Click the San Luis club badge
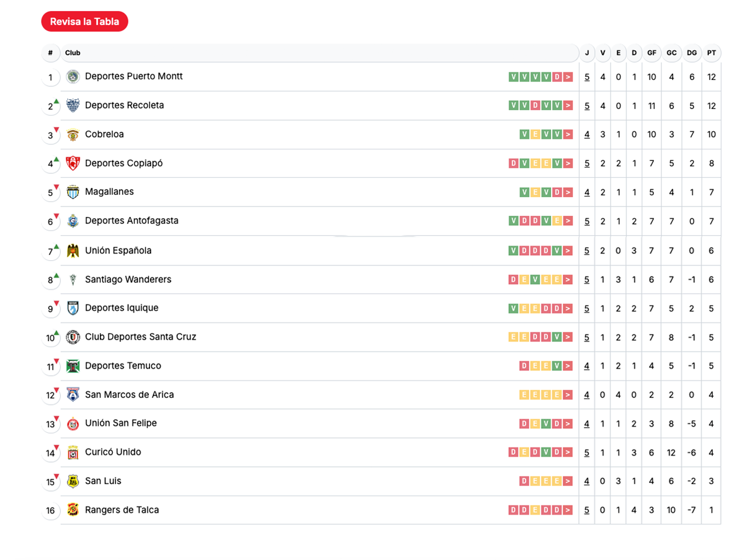The image size is (742, 560). click(73, 481)
